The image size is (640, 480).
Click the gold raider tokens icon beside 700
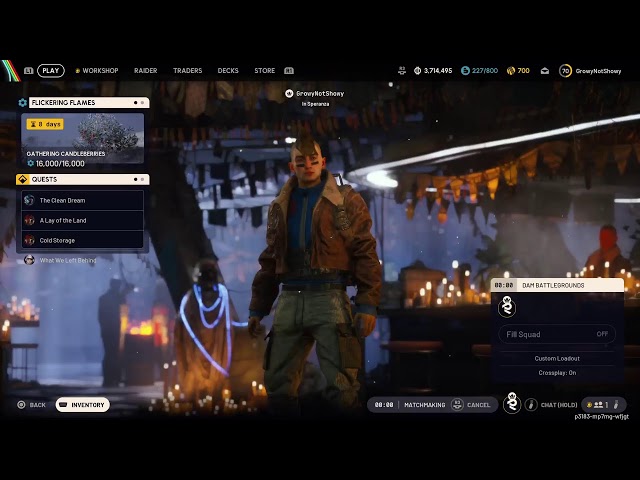511,71
